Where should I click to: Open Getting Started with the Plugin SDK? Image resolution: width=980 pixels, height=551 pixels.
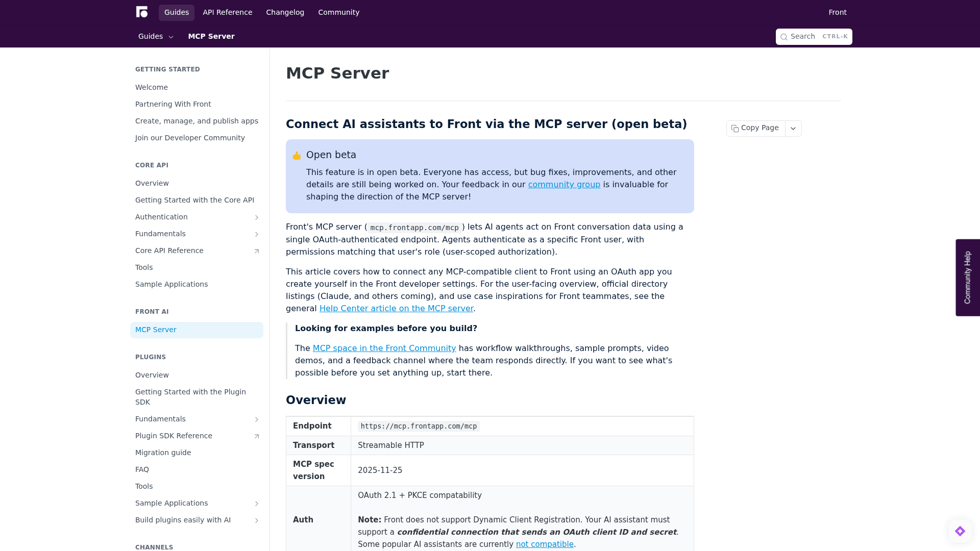(x=197, y=397)
